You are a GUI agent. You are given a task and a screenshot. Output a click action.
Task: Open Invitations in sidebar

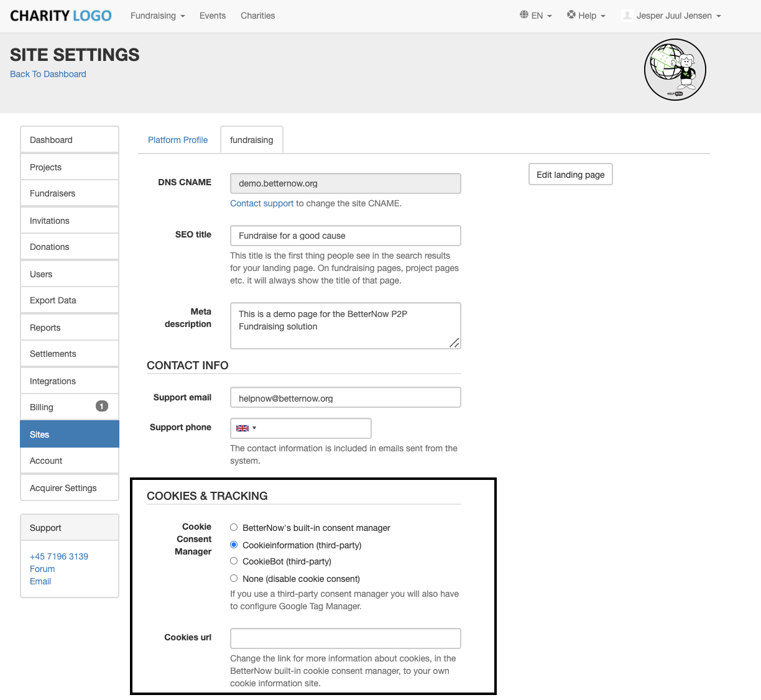click(70, 221)
